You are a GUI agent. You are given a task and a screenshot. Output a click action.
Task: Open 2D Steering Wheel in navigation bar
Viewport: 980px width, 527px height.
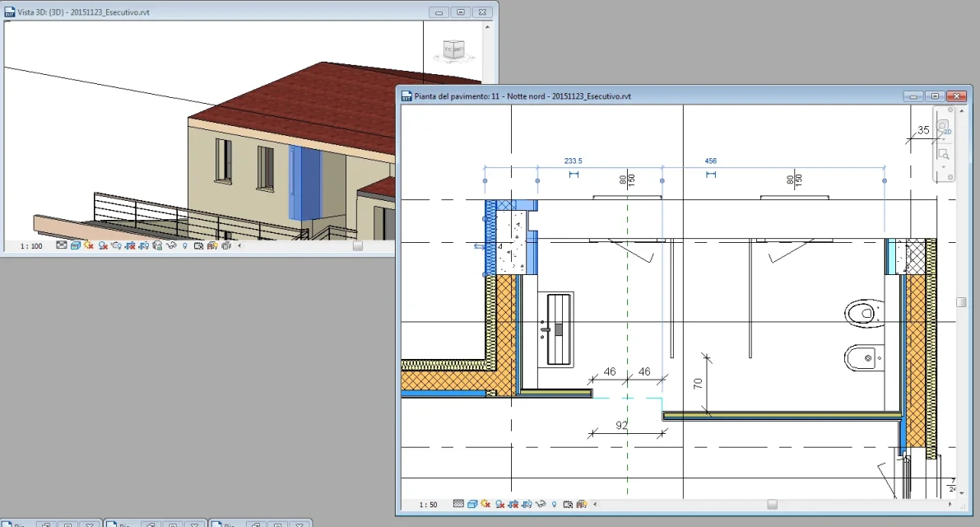click(x=942, y=128)
